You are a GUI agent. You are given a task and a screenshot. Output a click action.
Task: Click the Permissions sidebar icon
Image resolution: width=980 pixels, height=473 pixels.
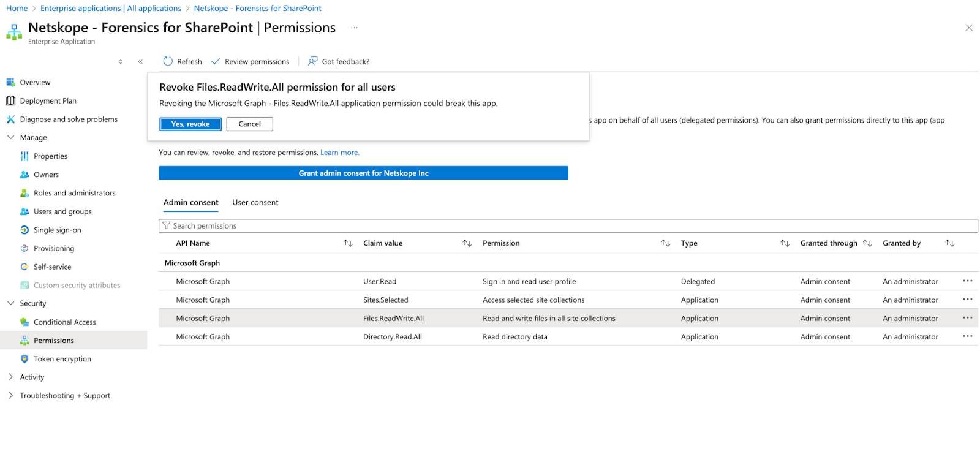pyautogui.click(x=24, y=340)
